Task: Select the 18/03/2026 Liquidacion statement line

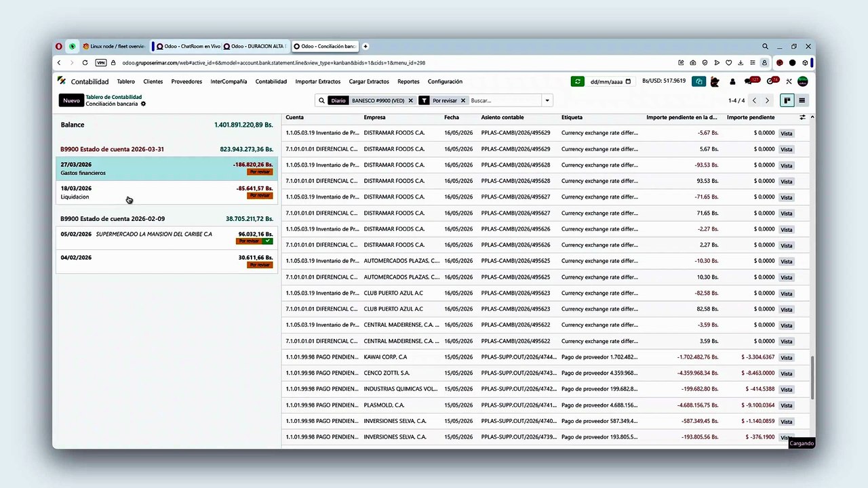Action: click(167, 192)
